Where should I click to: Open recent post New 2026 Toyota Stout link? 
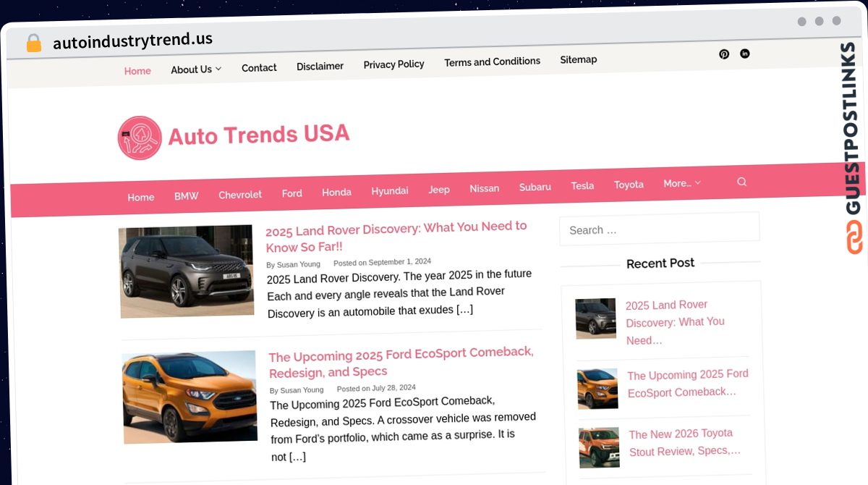coord(685,442)
